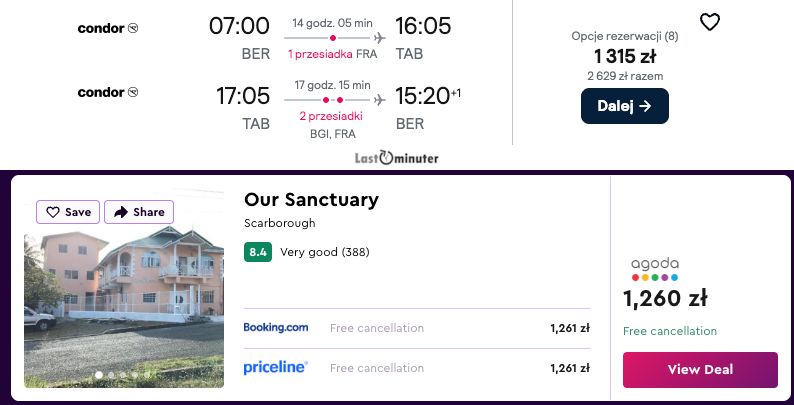
Task: Click the first carousel dot on photo
Action: pos(98,375)
